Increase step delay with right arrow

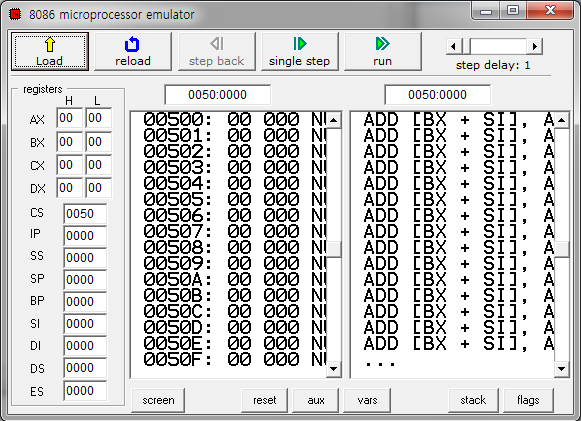(x=535, y=47)
